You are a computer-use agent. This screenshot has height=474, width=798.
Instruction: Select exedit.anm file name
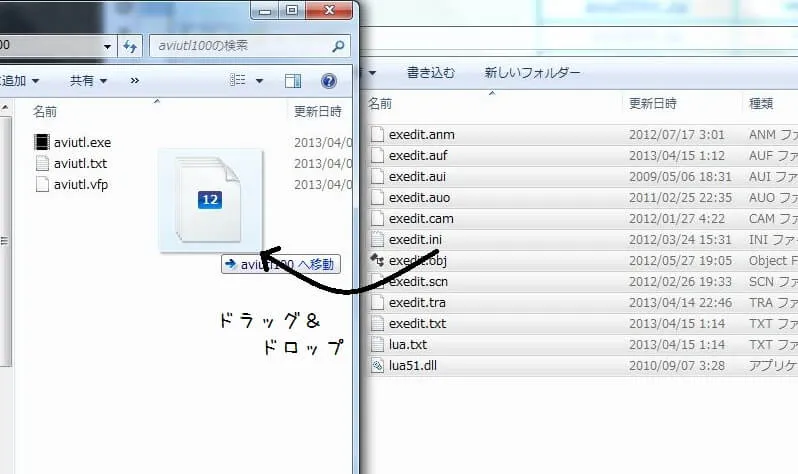[422, 134]
